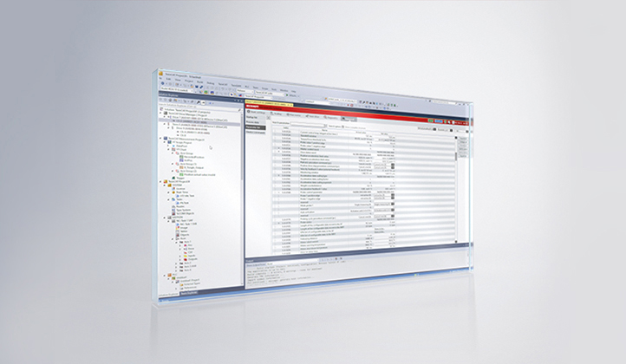Image resolution: width=626 pixels, height=364 pixels.
Task: Collapse the SYSTEM node
Action: click(x=165, y=185)
